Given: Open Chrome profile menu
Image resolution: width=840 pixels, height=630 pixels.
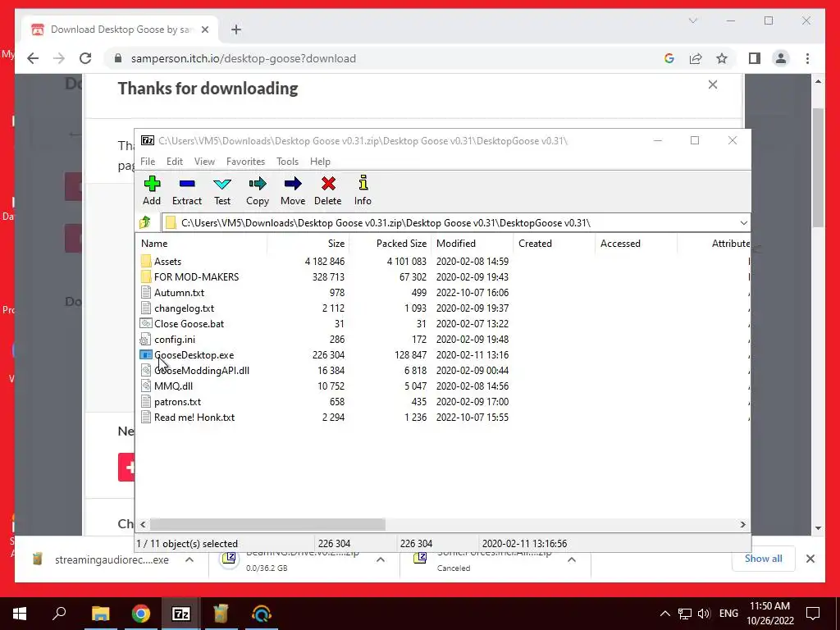Looking at the screenshot, I should [781, 58].
